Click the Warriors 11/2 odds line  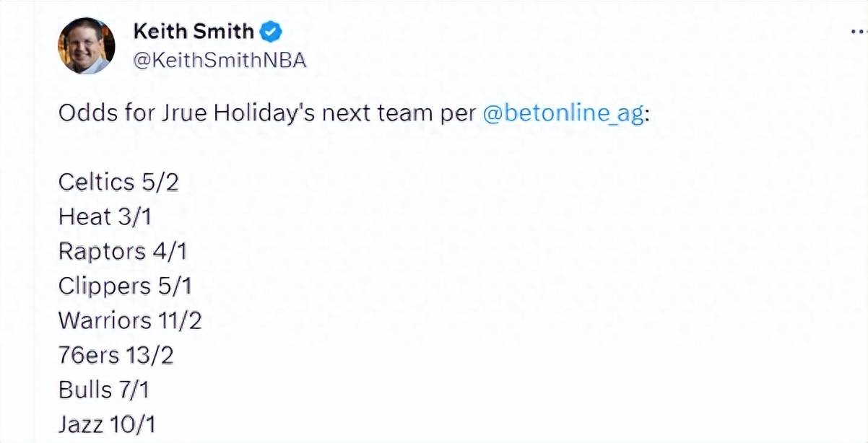click(130, 320)
